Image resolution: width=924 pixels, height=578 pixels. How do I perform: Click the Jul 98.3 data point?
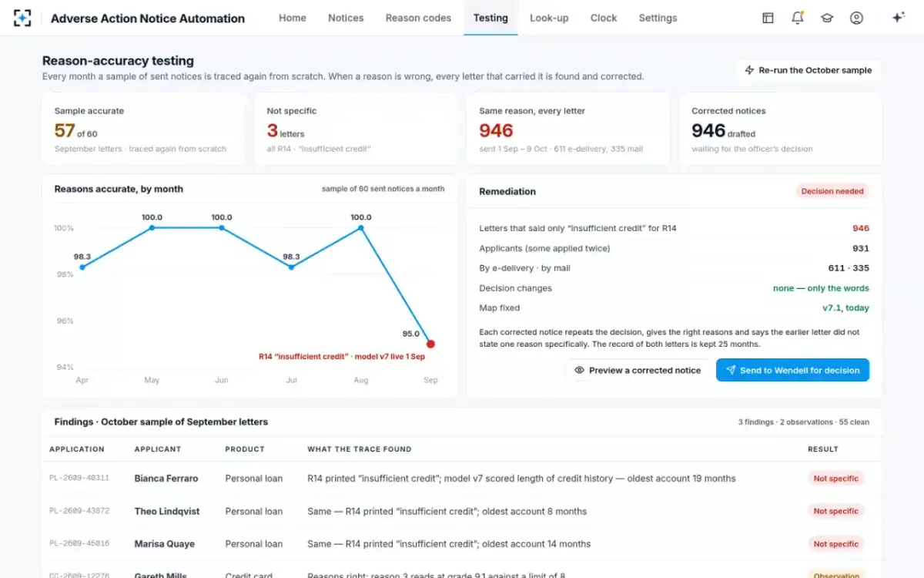tap(291, 267)
